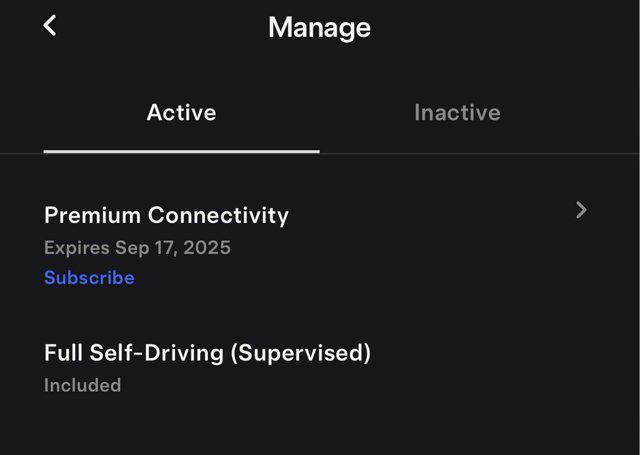Click the gray Inactive label

click(457, 112)
